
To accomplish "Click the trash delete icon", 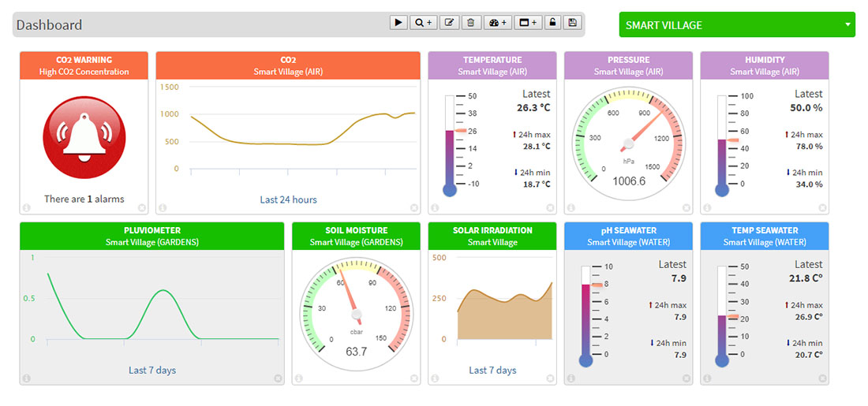I will (x=470, y=23).
